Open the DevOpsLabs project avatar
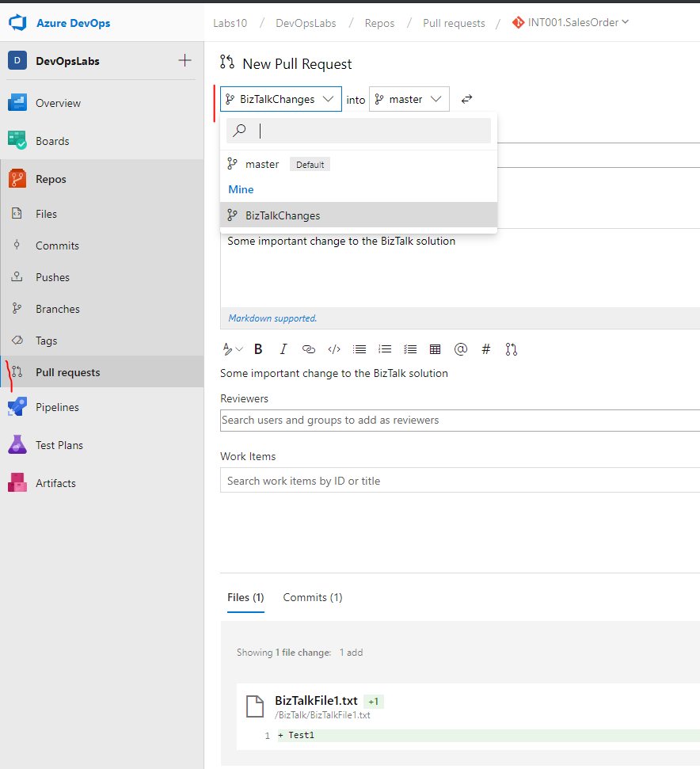 tap(17, 61)
